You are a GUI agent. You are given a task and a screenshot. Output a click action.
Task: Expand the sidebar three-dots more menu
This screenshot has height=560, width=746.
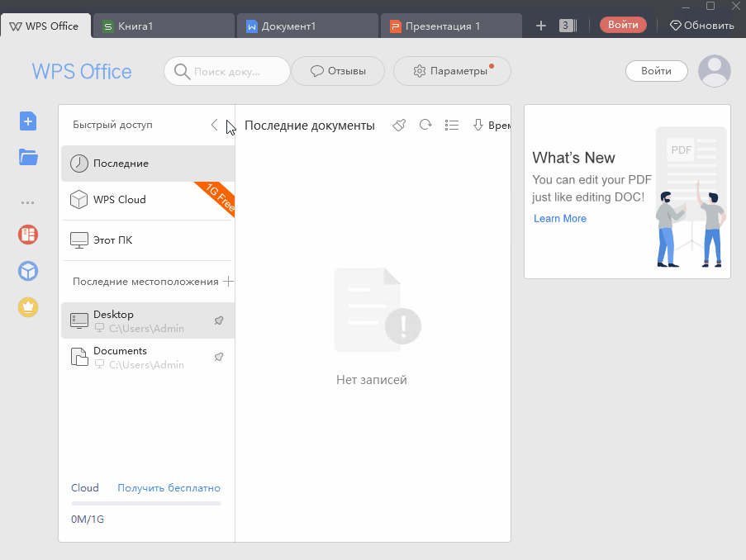tap(27, 202)
